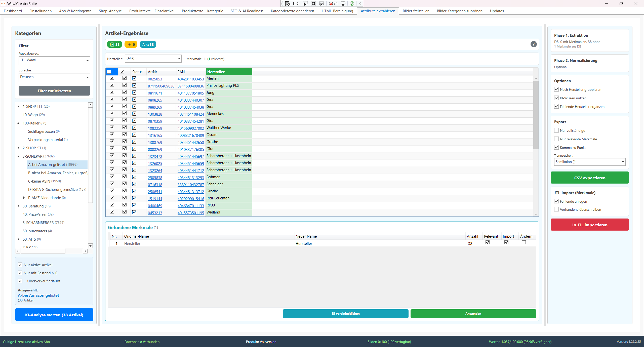644x347 pixels.
Task: Open the Sprache Deutsch dropdown
Action: [54, 77]
